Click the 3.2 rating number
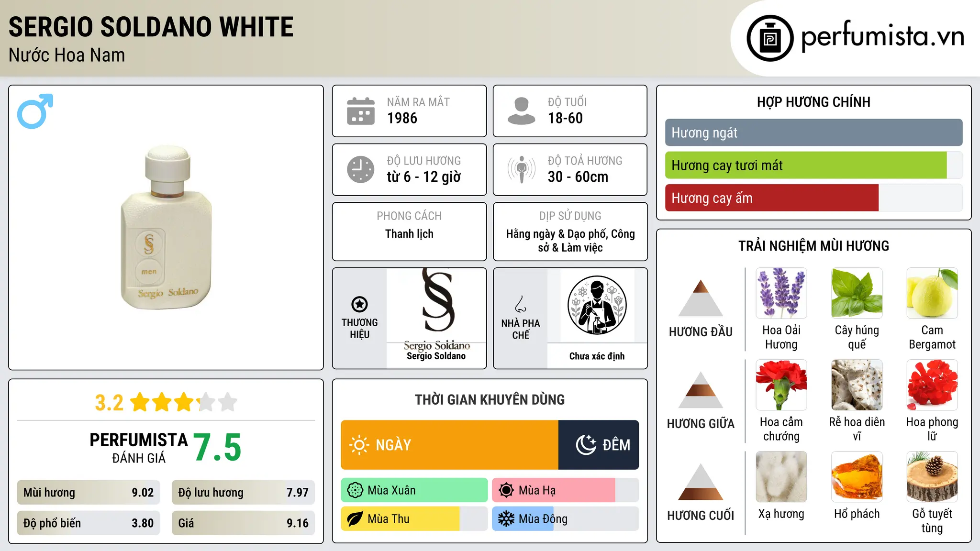 point(109,403)
